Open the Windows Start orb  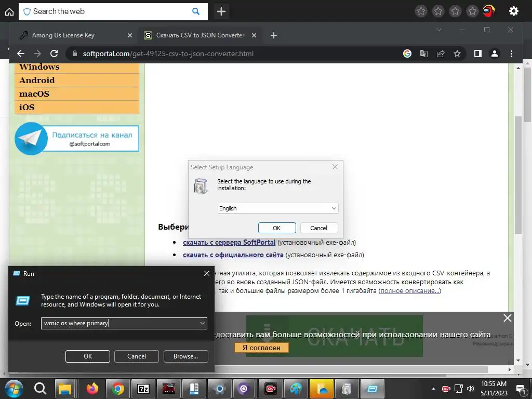click(x=14, y=389)
